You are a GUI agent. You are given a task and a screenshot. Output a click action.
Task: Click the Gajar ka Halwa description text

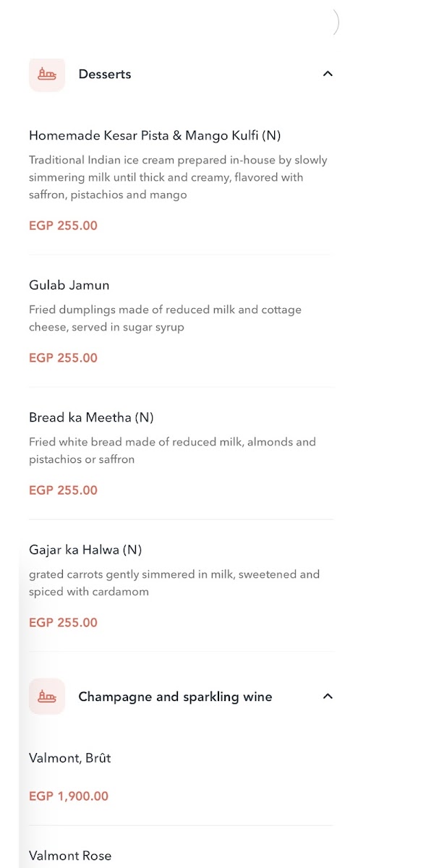coord(174,583)
